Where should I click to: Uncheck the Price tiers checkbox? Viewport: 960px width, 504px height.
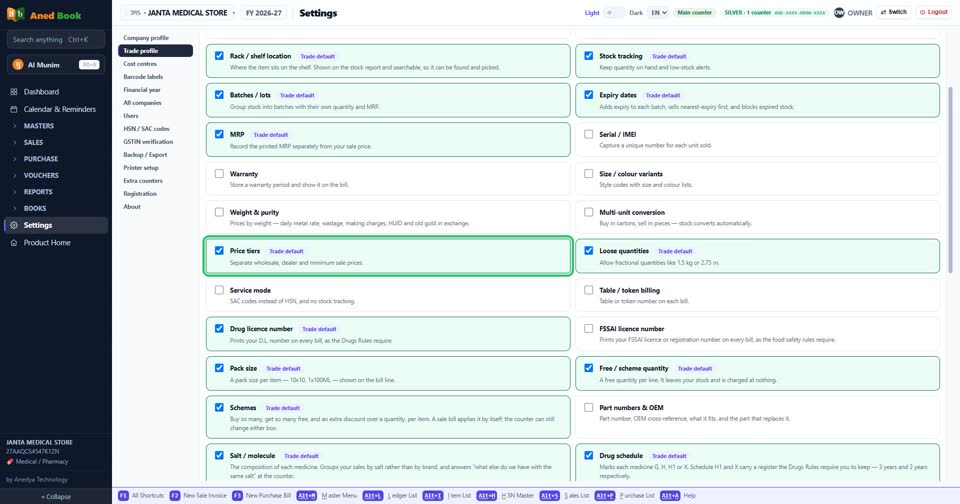coord(219,250)
